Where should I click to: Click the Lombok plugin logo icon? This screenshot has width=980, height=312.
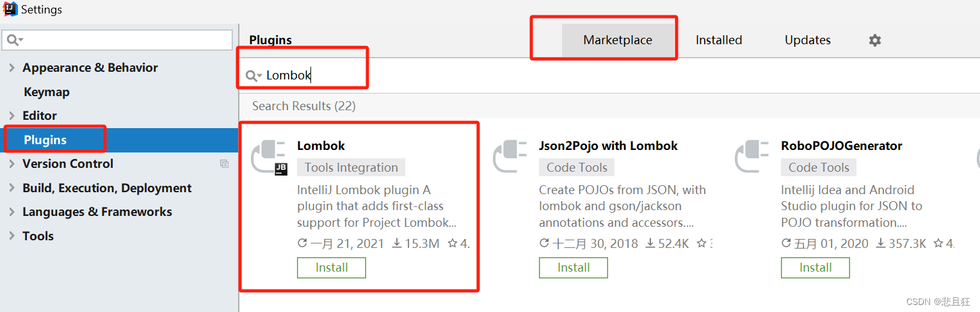click(269, 157)
